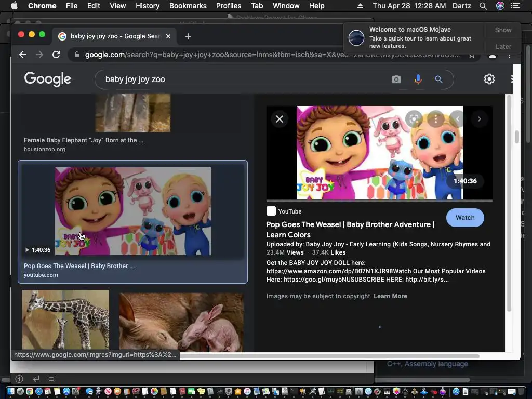
Task: Open Launchpad from the dock
Action: click(x=20, y=391)
